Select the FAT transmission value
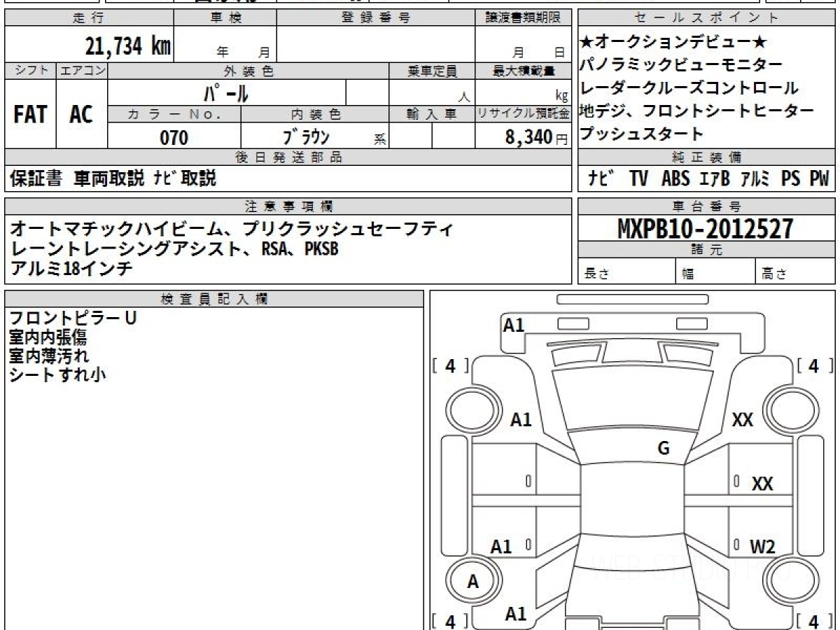The image size is (840, 630). (30, 114)
